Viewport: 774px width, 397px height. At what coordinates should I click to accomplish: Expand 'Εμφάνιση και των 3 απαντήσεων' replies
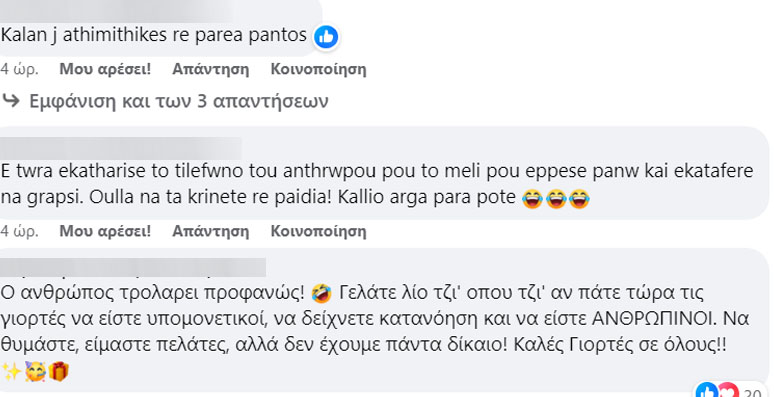(x=179, y=101)
